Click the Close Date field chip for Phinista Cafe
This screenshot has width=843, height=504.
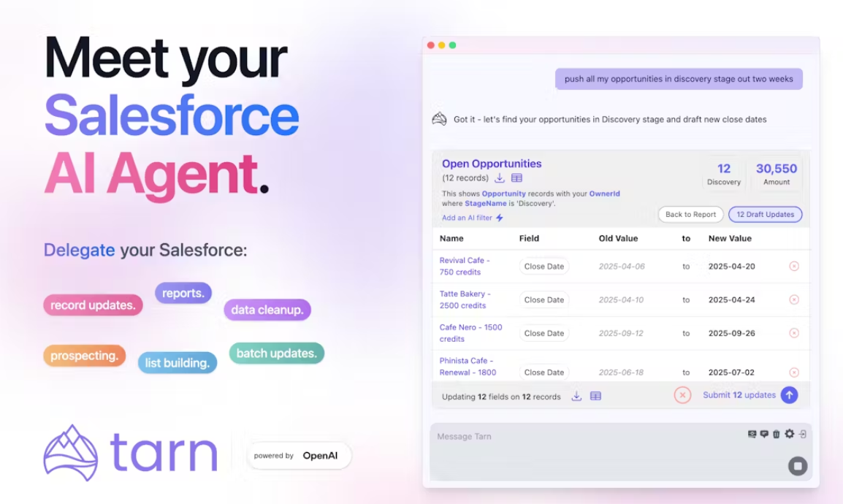[544, 373]
